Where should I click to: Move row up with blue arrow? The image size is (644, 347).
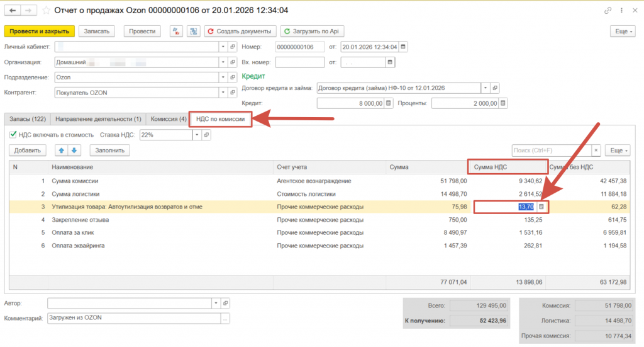pos(62,151)
